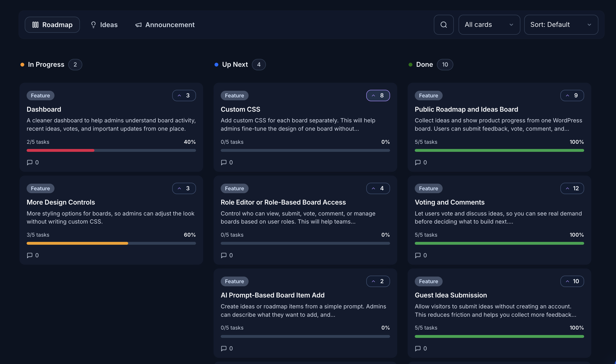Screen dimensions: 616x364
Task: Click More Design Controls orange progress bar
Action: [77, 243]
